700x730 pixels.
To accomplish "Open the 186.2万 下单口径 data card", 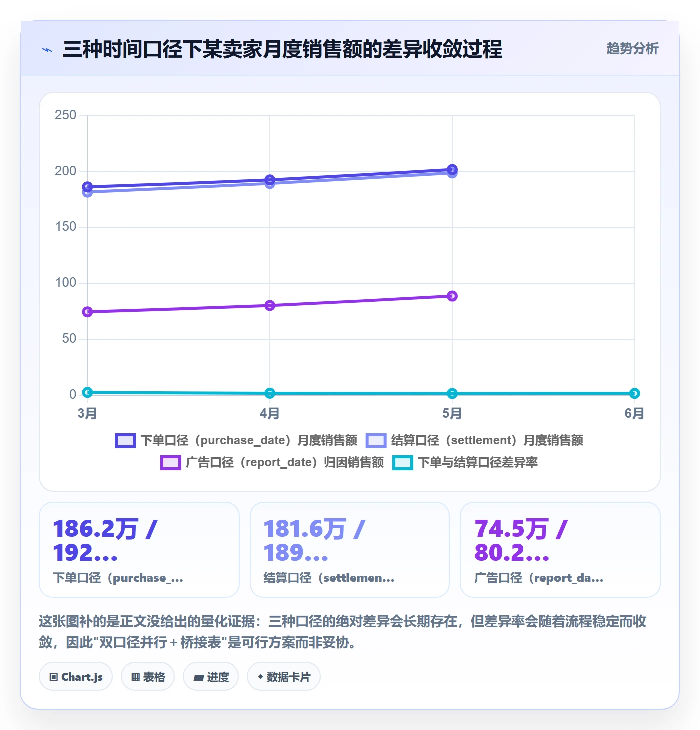I will point(139,550).
